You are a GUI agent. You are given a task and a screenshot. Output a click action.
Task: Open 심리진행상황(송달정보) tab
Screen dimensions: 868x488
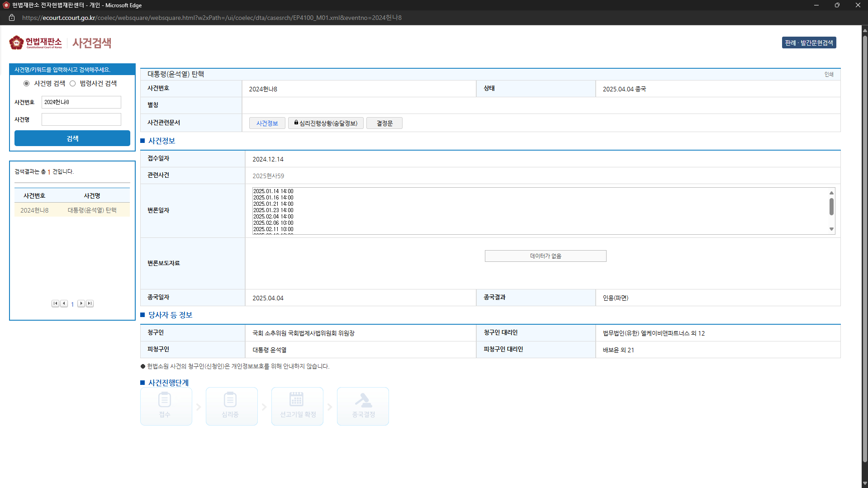pos(326,123)
